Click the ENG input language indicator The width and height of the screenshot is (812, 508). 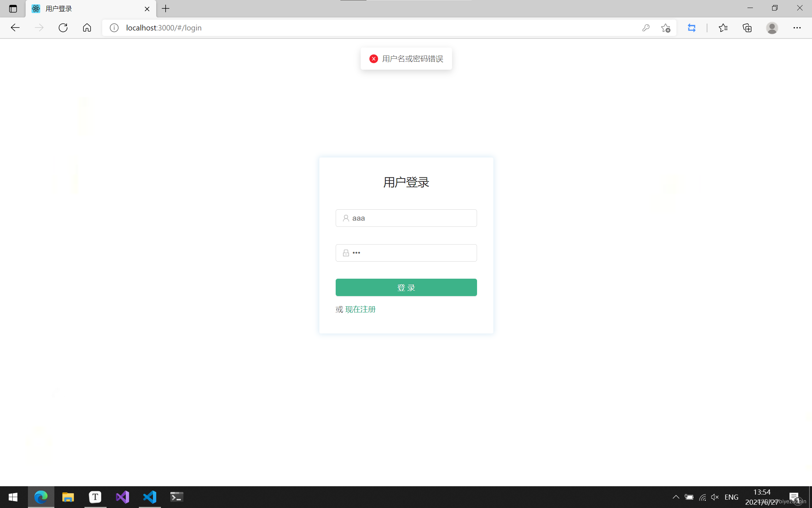(x=732, y=497)
